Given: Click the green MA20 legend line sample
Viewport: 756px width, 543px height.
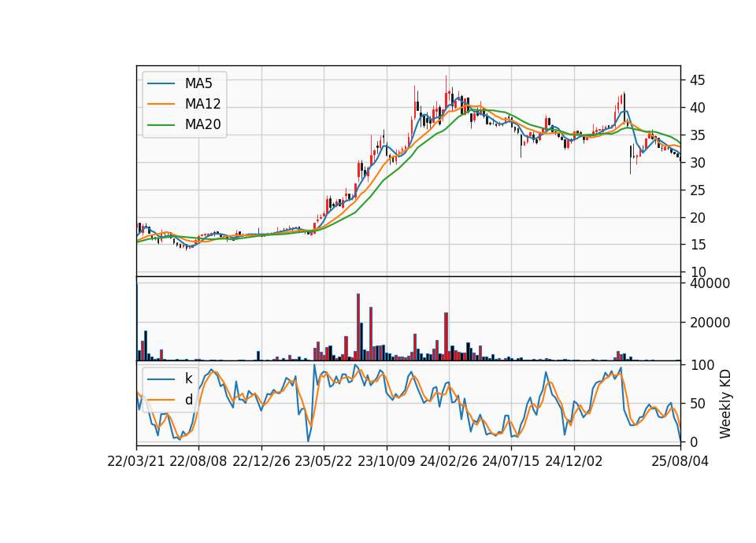Looking at the screenshot, I should [161, 124].
